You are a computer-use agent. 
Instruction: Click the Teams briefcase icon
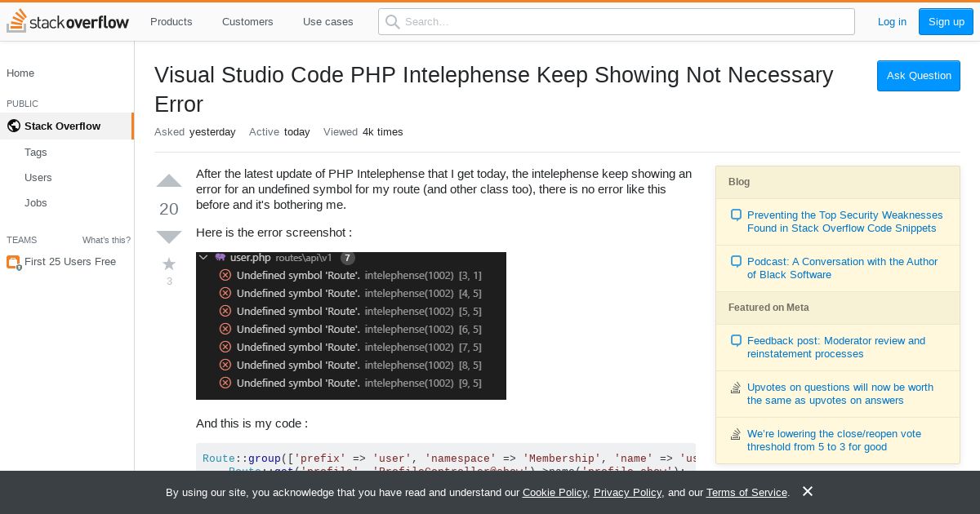[x=13, y=262]
